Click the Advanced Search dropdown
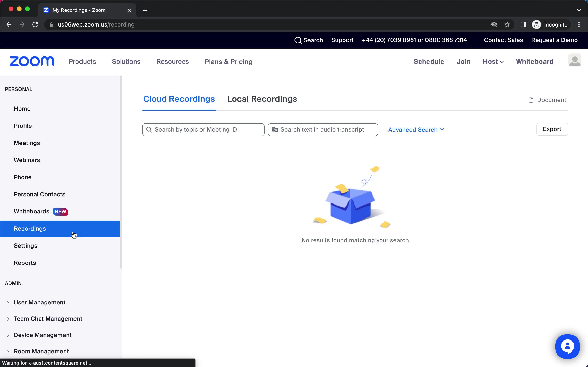Viewport: 588px width, 367px height. pyautogui.click(x=416, y=129)
